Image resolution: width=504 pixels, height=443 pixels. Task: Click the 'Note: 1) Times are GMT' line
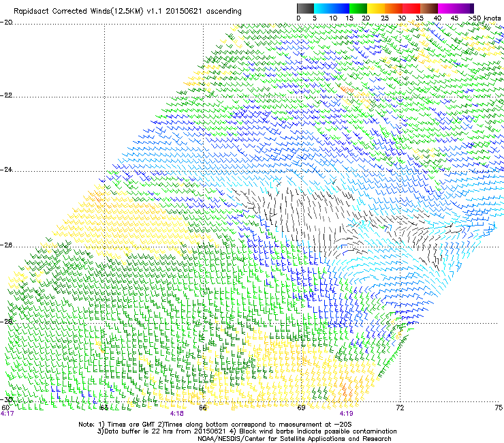tap(215, 425)
